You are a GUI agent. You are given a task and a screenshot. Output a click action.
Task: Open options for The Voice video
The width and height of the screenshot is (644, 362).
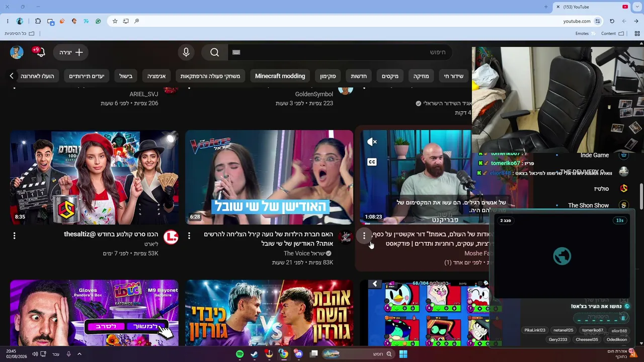189,235
